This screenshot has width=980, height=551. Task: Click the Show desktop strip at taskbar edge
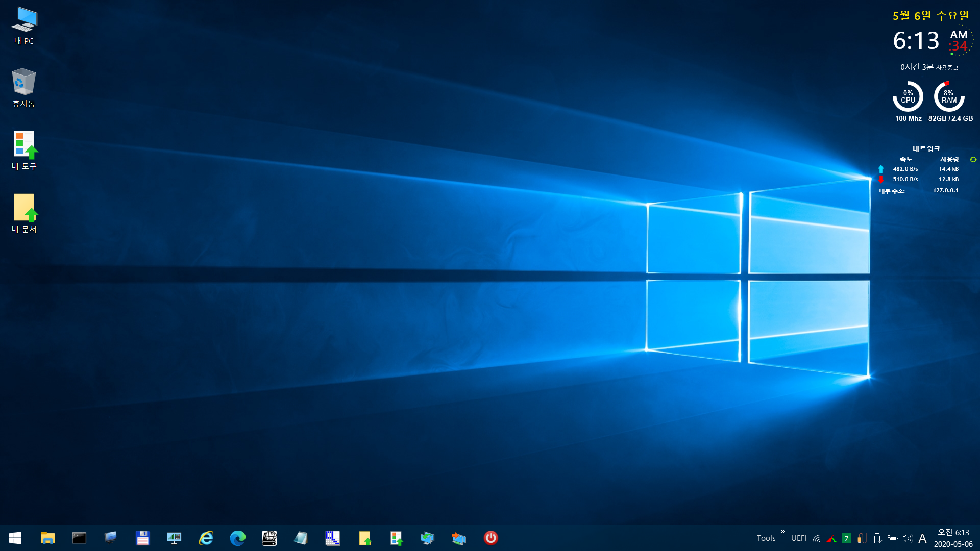pos(978,538)
